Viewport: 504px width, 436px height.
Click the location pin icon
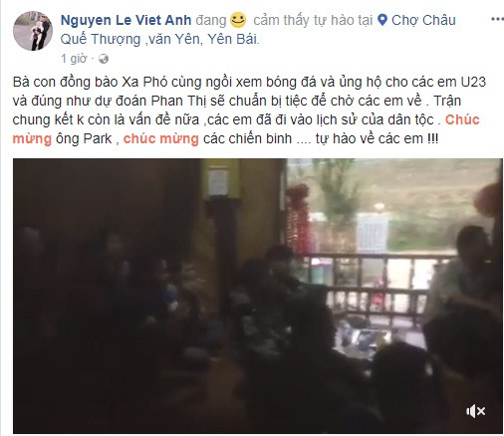(382, 20)
